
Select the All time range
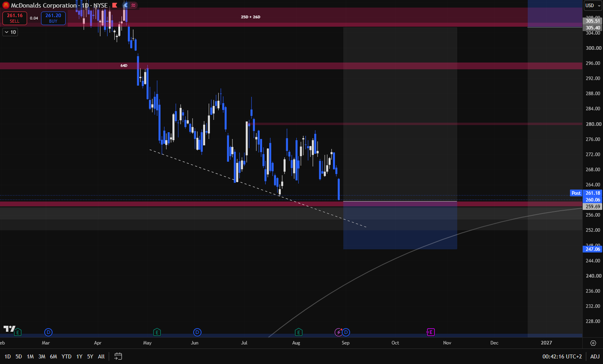[101, 356]
